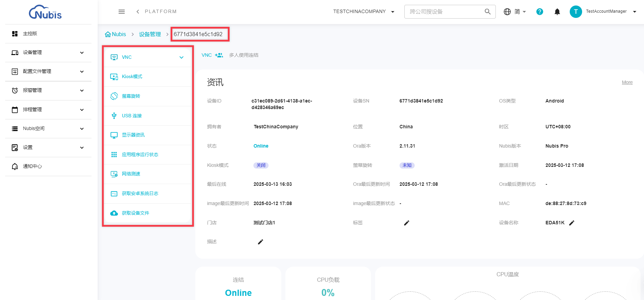Click the 获取安卓系统日志 icon

point(114,194)
